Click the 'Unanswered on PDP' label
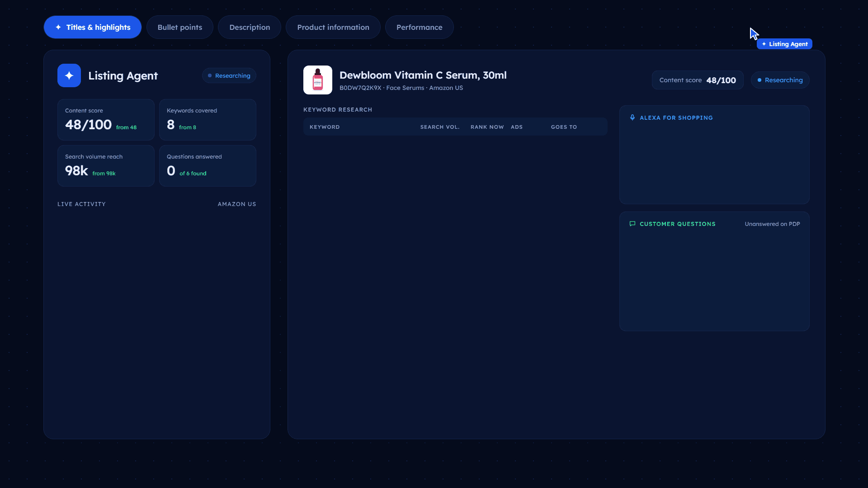Image resolution: width=868 pixels, height=488 pixels. coord(773,224)
